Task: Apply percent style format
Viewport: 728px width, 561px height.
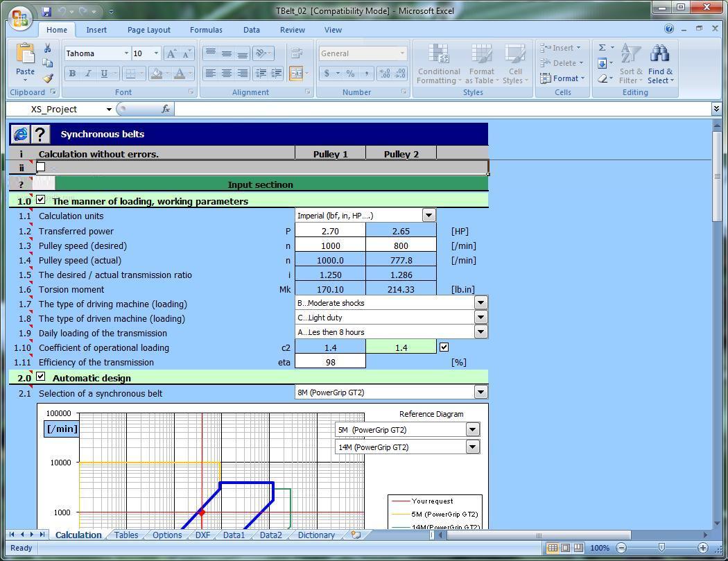Action: (351, 74)
